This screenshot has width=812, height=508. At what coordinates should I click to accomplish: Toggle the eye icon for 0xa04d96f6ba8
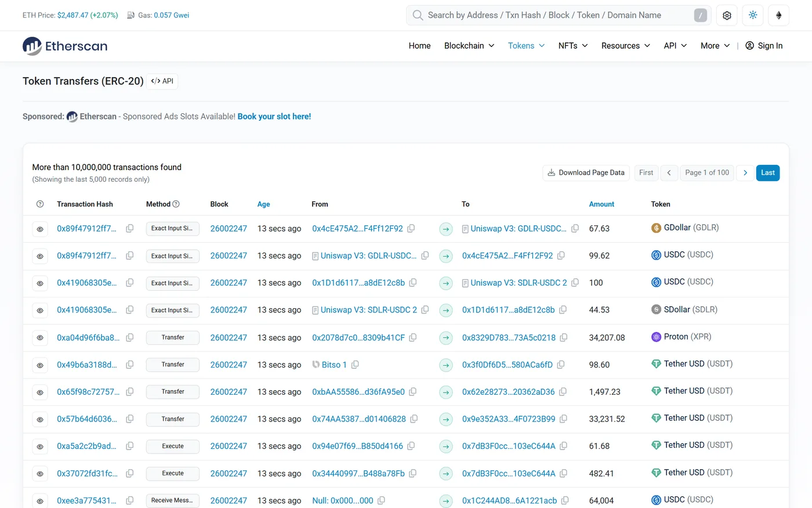click(40, 338)
